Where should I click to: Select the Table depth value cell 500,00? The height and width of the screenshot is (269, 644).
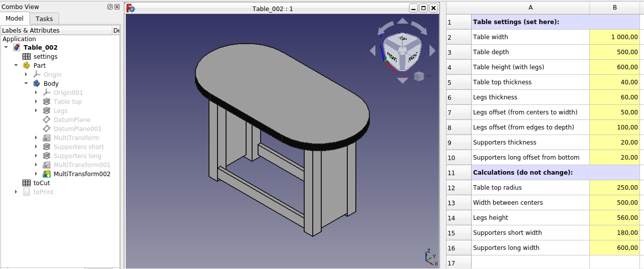614,52
